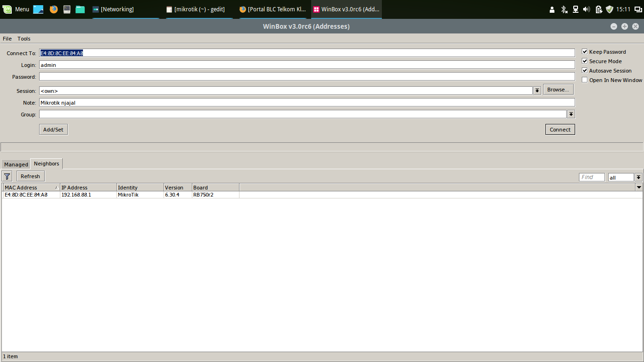This screenshot has height=362, width=644.
Task: Select the Neighbors tab
Action: (x=47, y=164)
